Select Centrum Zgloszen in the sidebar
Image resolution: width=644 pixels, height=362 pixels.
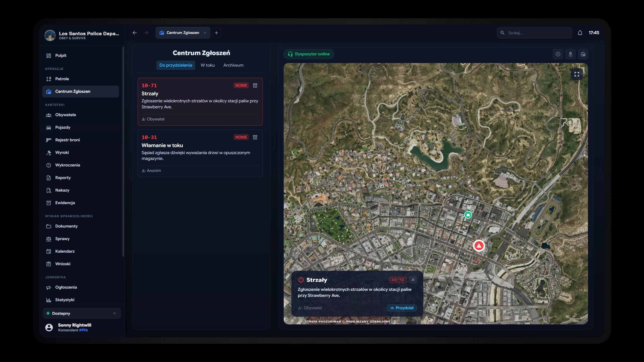[x=80, y=92]
